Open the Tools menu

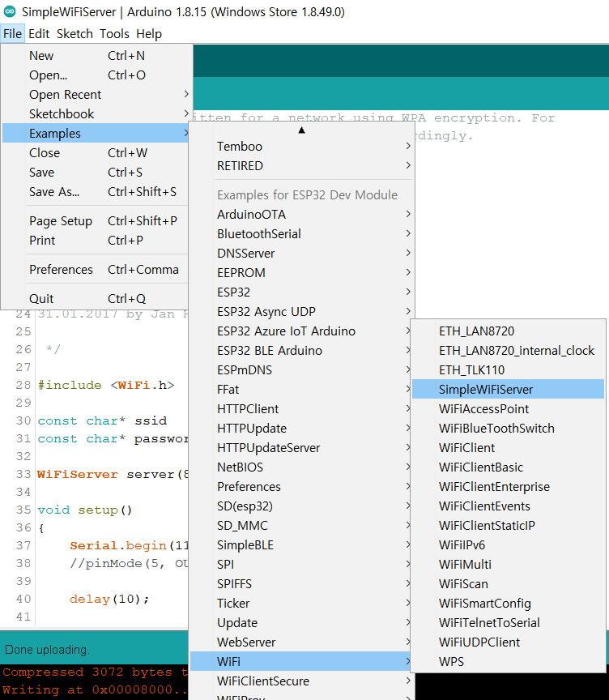click(114, 34)
